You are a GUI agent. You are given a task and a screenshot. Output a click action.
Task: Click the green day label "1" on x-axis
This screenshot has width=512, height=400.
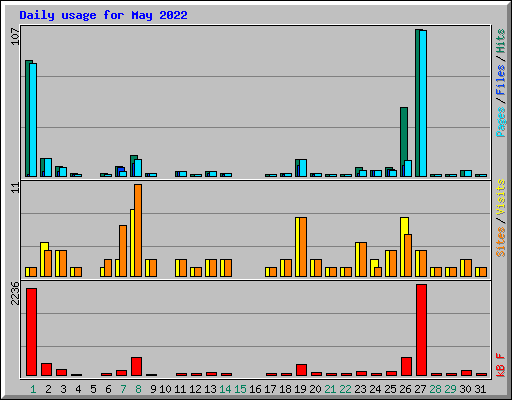coord(33,389)
